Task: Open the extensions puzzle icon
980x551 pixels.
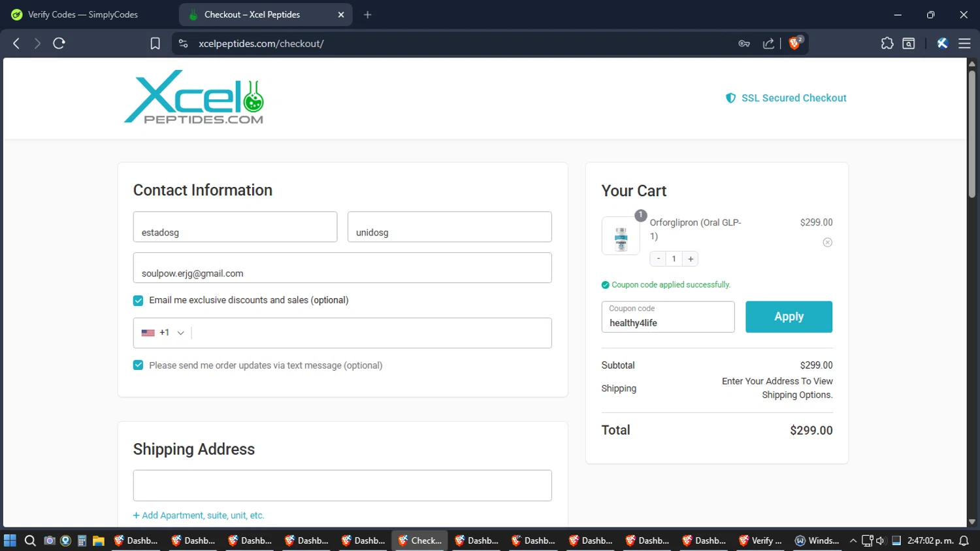Action: click(x=887, y=43)
